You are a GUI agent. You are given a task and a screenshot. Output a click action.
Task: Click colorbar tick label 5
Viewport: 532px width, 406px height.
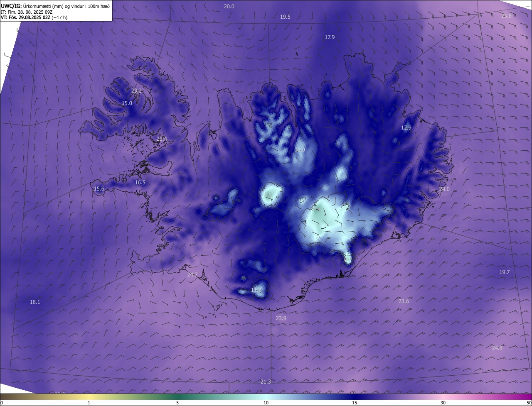[x=177, y=403]
